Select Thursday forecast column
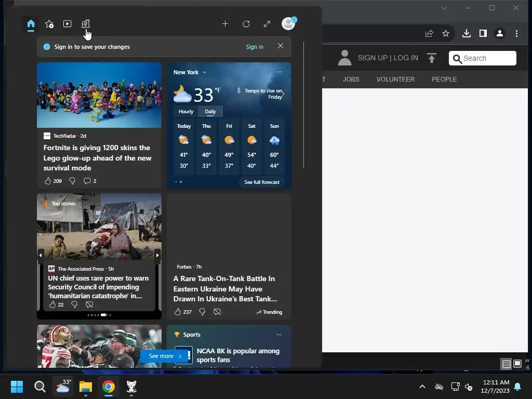 click(x=206, y=146)
